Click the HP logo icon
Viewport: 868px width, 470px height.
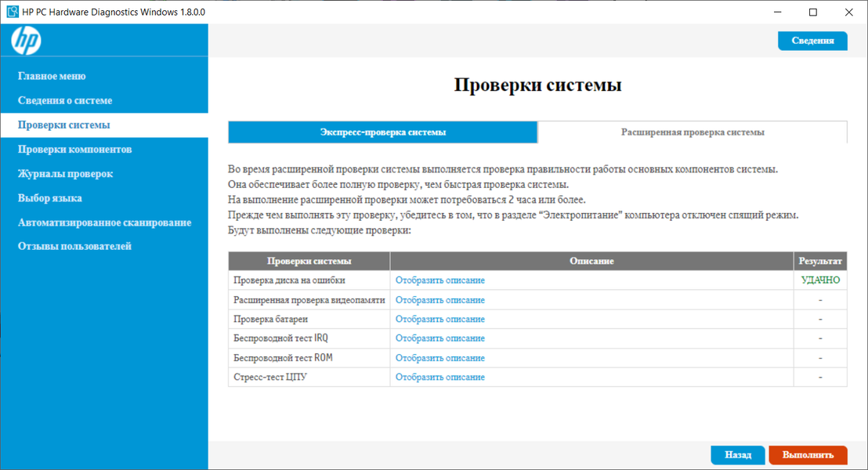pyautogui.click(x=26, y=41)
